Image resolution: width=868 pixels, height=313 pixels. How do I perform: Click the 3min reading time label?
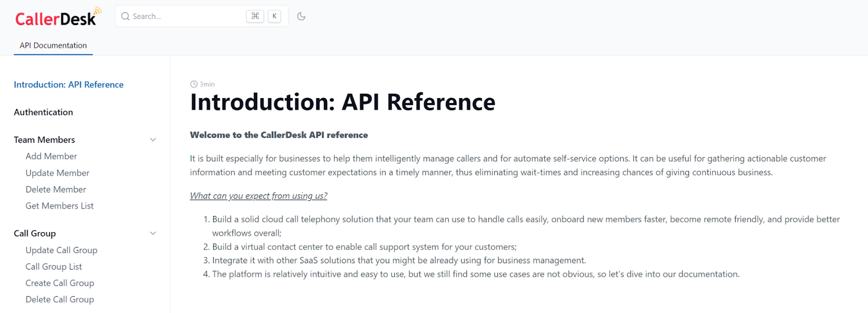[x=207, y=84]
